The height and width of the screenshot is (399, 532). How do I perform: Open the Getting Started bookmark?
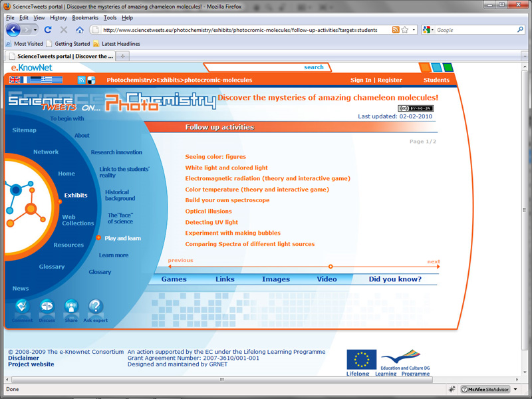coord(68,44)
